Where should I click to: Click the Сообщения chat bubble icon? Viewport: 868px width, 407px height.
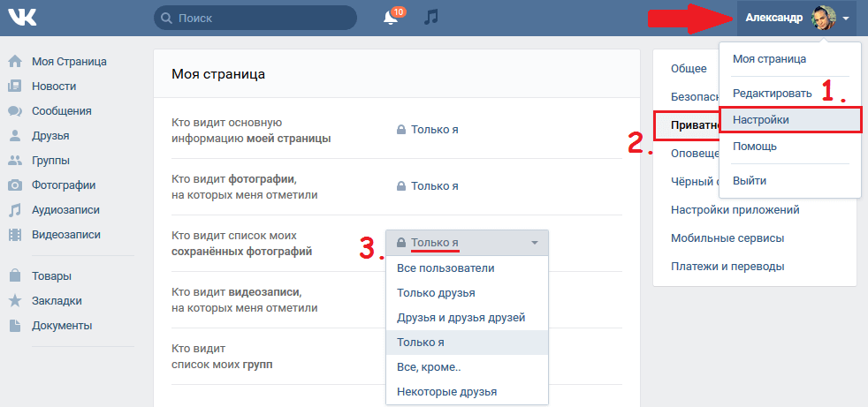pyautogui.click(x=15, y=111)
